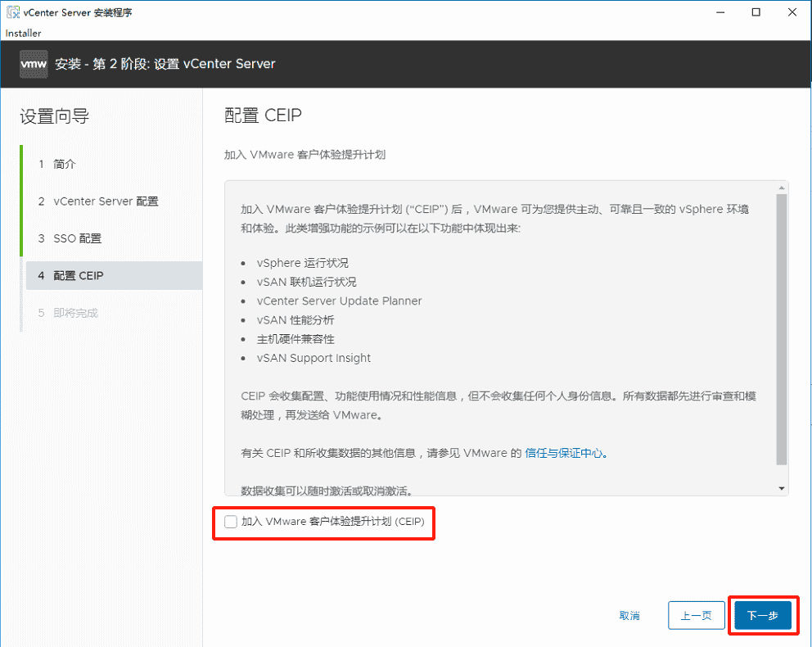Click the 配置 CEIP page title
The width and height of the screenshot is (812, 647).
262,115
